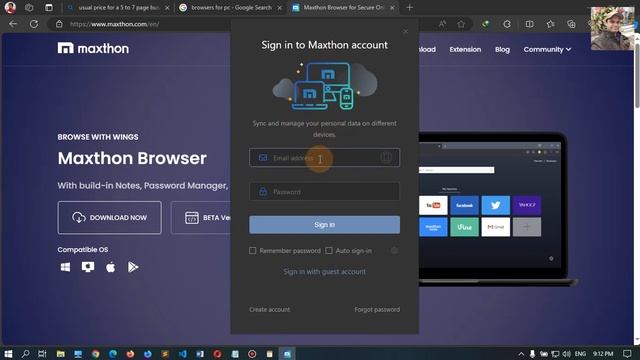Click the green extension icon in toolbar
Screen dimensions: 640x360
[485, 24]
